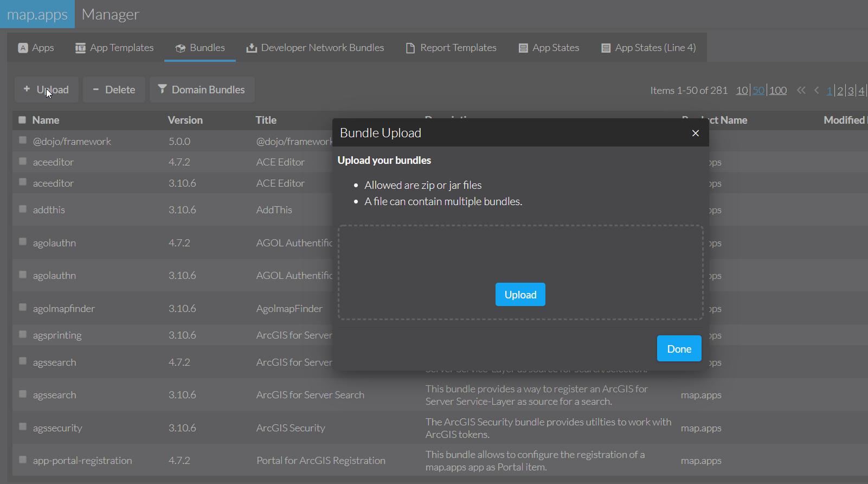Click the Bundles cube icon
The image size is (868, 484).
point(181,48)
